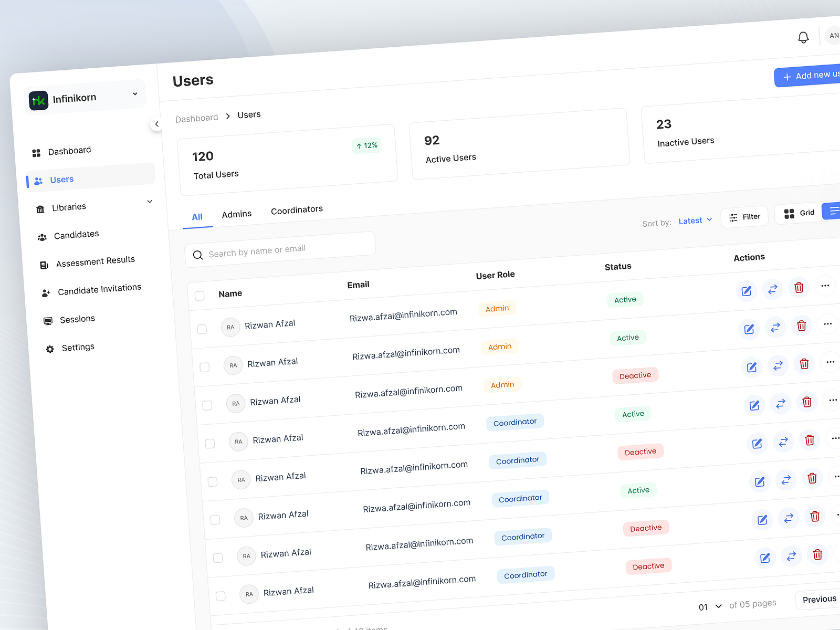Collapse the sidebar with the arrow button
This screenshot has height=630, width=840.
156,124
